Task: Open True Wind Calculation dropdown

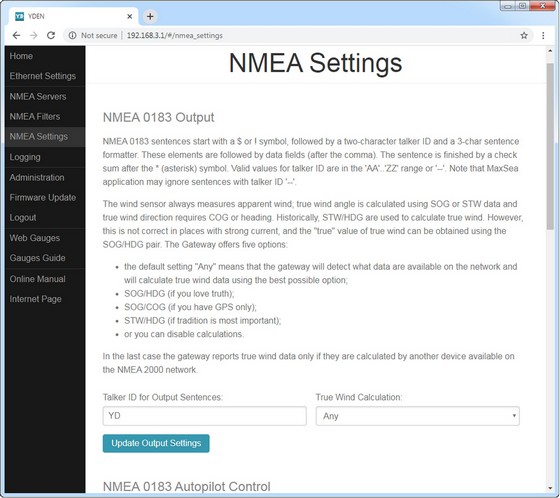Action: (418, 416)
